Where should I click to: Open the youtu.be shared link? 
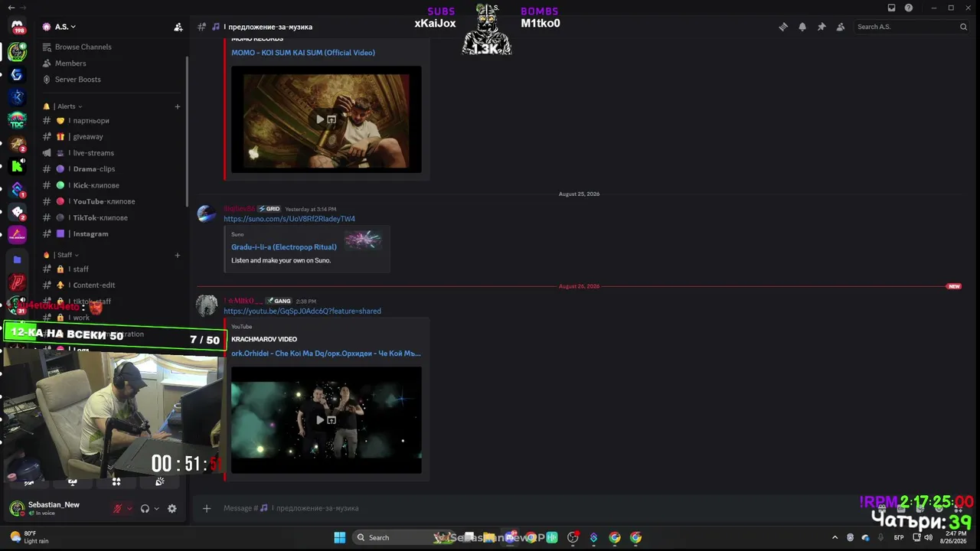coord(302,311)
